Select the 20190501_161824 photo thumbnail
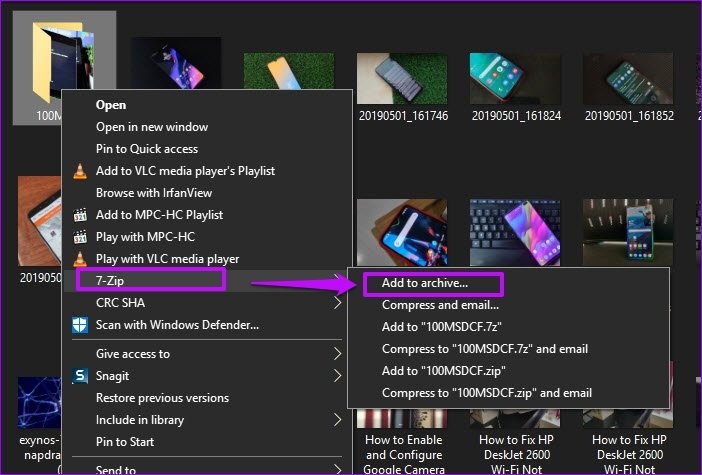The image size is (702, 475). pos(515,78)
